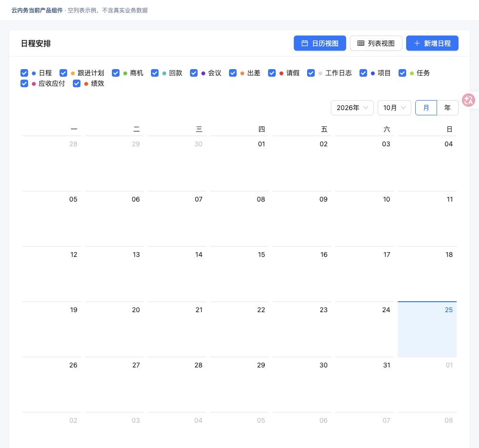Uncheck the 跟进计划 checkbox
This screenshot has height=448, width=479.
[x=63, y=73]
